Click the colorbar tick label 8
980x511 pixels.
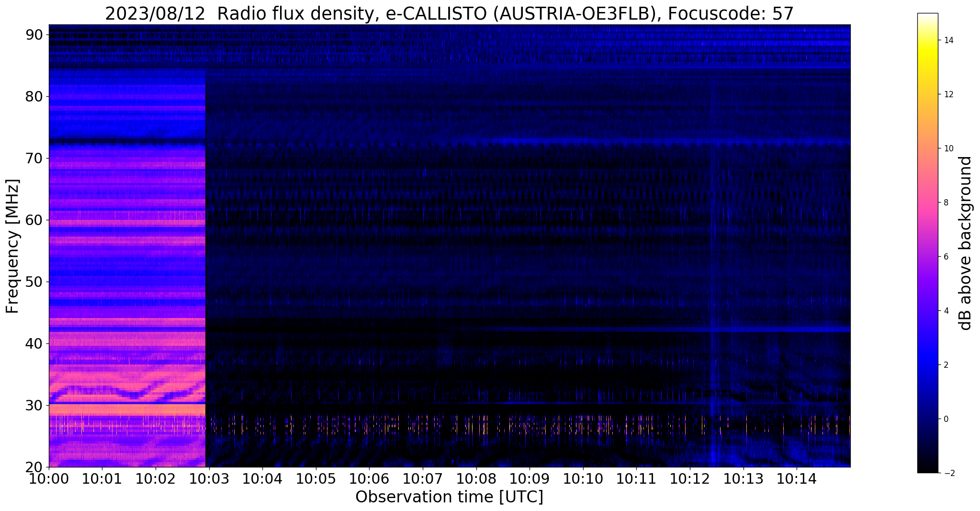[945, 203]
